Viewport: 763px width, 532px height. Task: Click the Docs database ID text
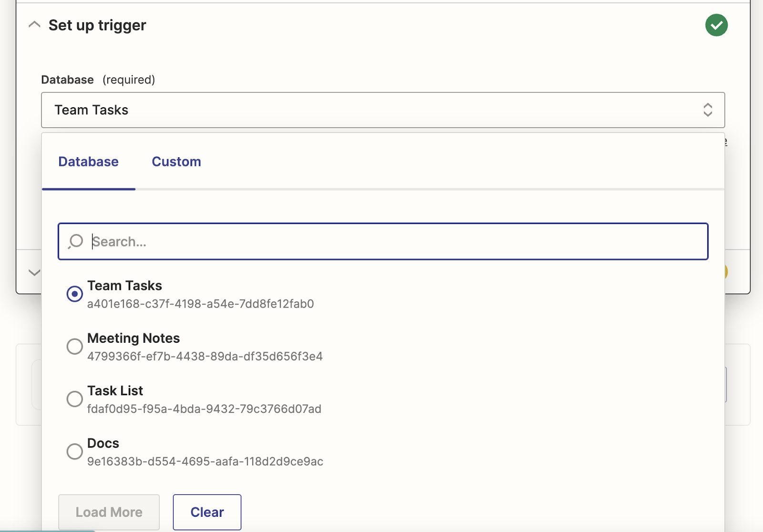click(x=205, y=461)
